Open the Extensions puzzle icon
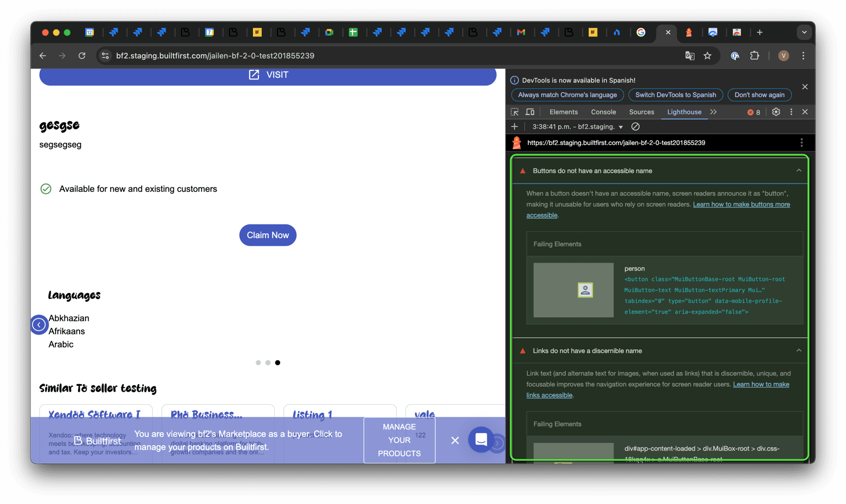Viewport: 846px width, 504px height. pos(754,56)
